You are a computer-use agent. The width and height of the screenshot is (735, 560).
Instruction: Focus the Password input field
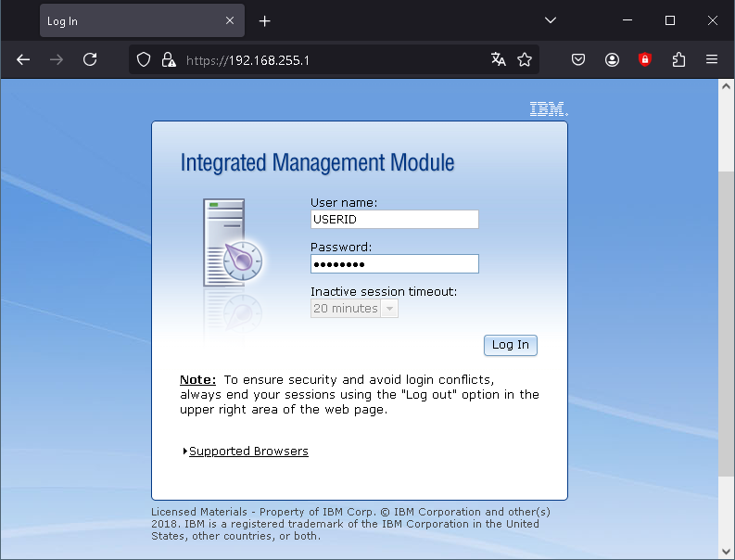tap(394, 264)
